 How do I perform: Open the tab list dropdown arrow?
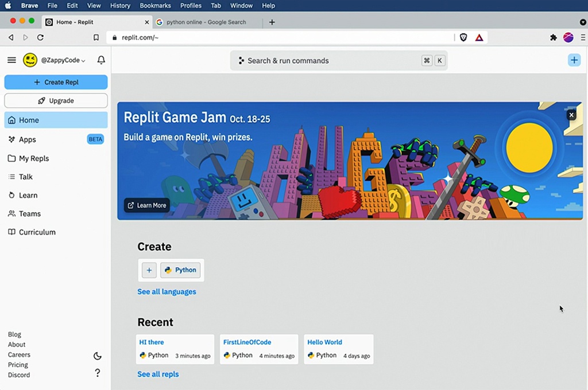coord(583,22)
